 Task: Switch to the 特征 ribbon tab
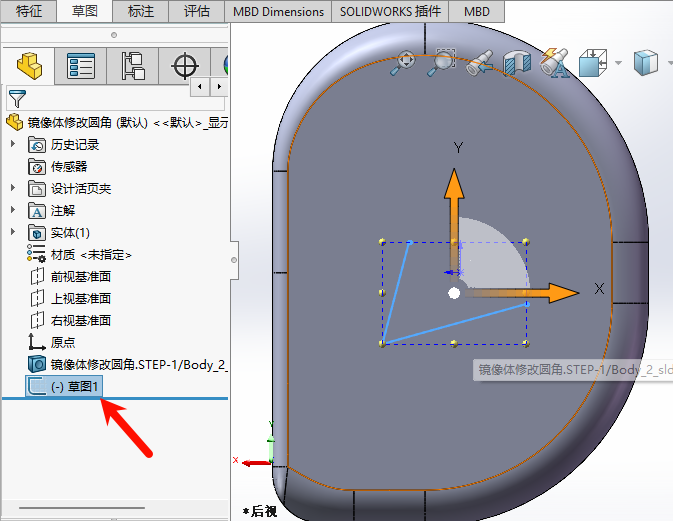pyautogui.click(x=29, y=12)
